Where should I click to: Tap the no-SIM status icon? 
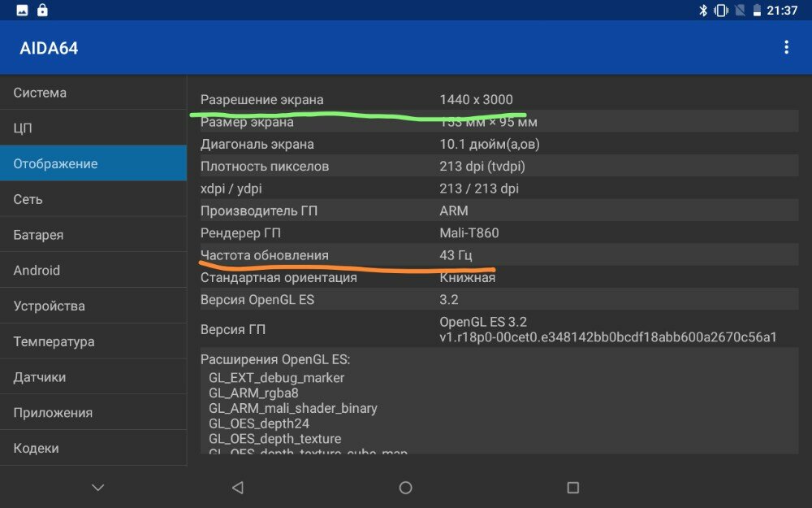click(x=740, y=11)
